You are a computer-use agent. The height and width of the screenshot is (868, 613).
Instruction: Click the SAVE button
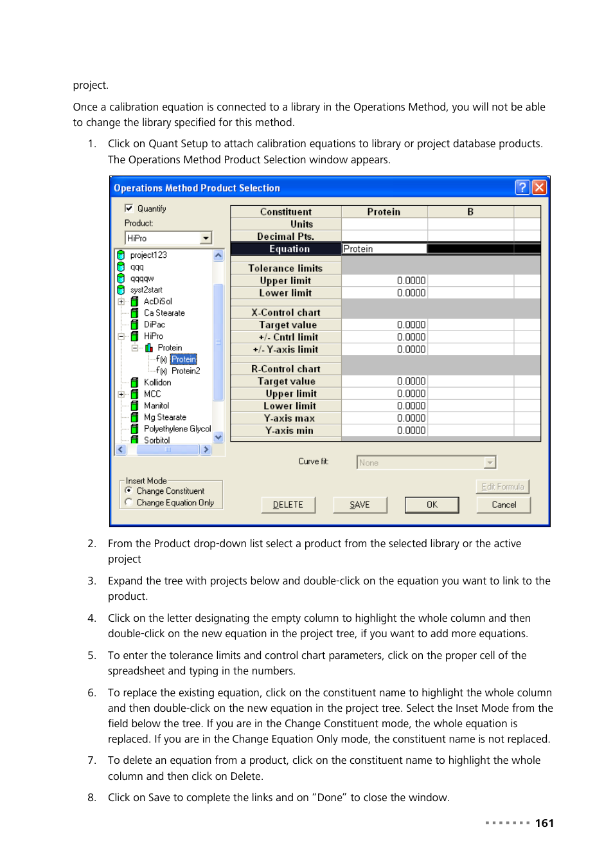[360, 505]
